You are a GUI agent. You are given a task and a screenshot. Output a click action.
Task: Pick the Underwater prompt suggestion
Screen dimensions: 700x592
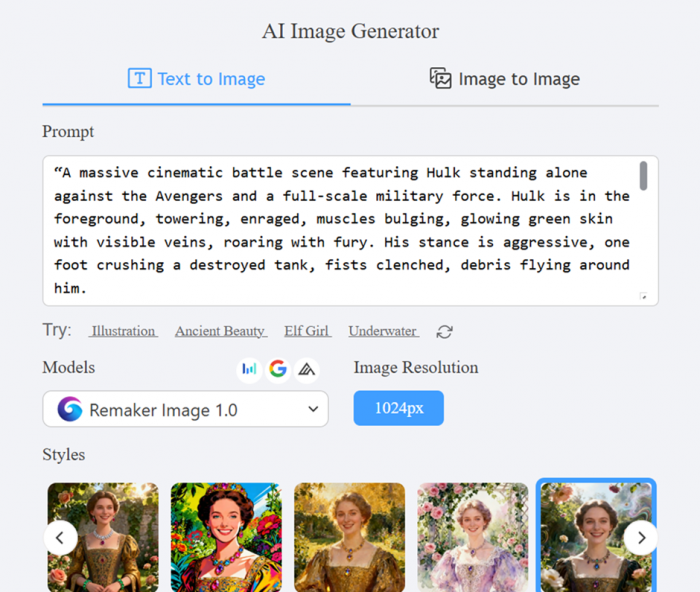[x=383, y=331]
